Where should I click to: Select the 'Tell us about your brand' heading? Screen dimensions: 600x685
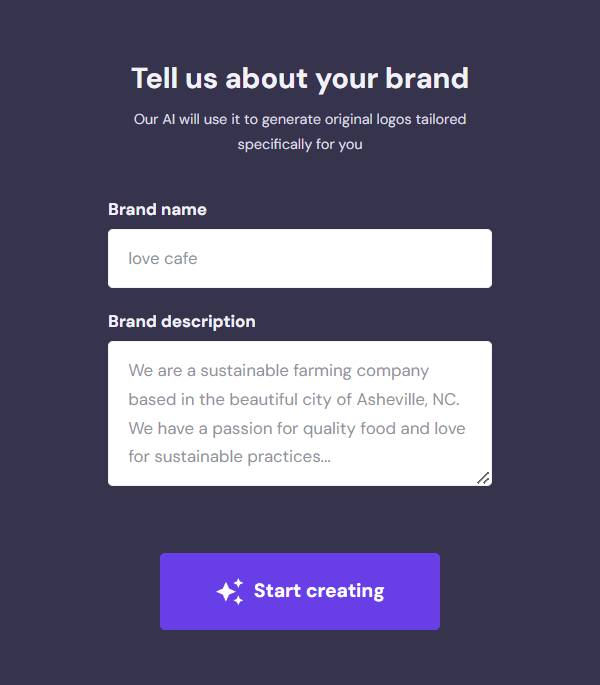click(x=300, y=79)
